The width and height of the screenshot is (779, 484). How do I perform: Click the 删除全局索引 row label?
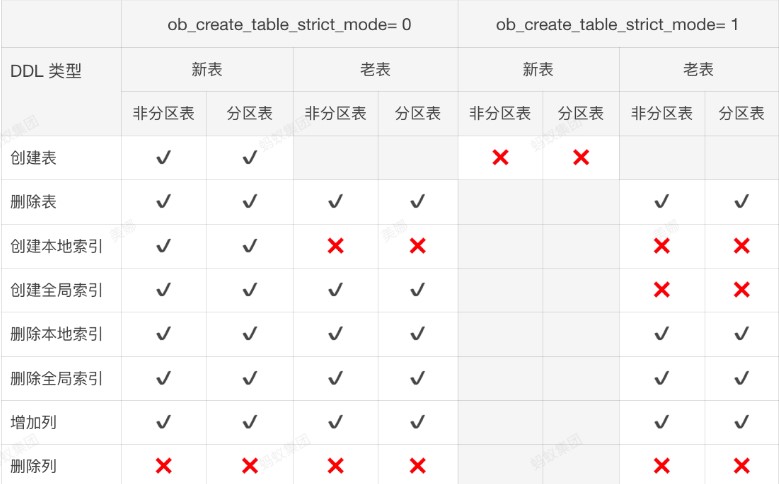[57, 378]
